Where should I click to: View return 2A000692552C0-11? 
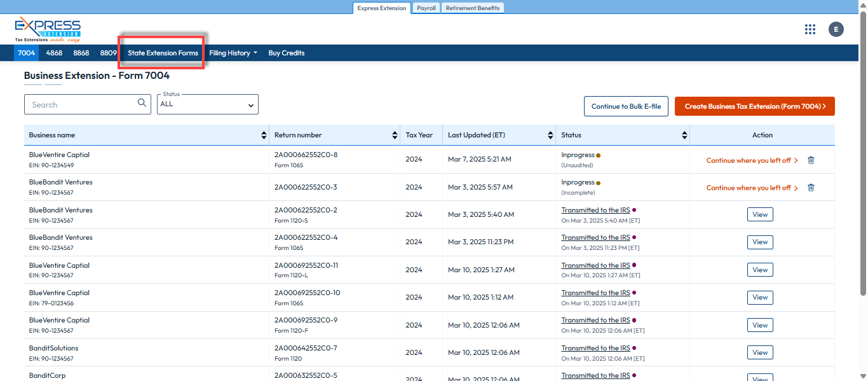760,270
